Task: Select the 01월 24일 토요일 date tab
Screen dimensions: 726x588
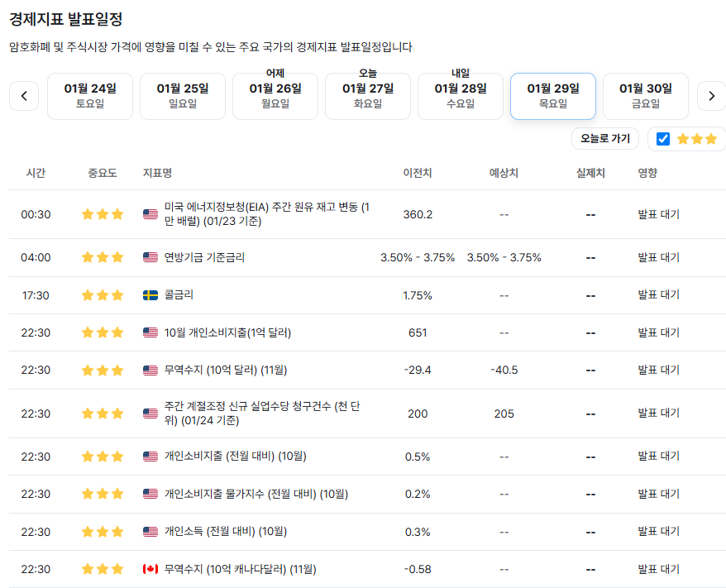Action: click(90, 96)
